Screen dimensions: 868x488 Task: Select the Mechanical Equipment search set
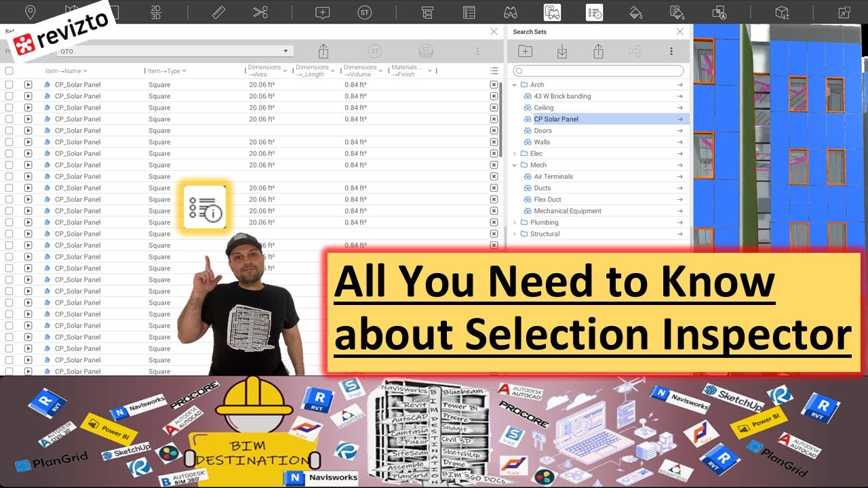pyautogui.click(x=568, y=211)
